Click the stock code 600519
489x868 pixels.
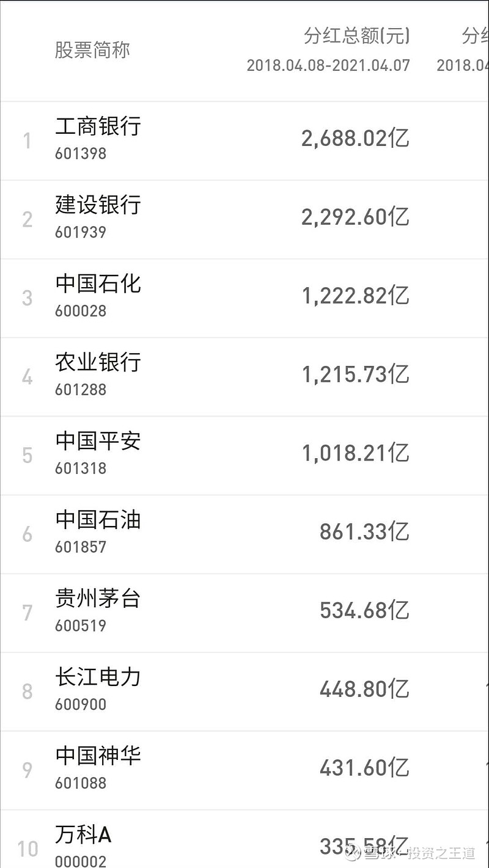coord(81,625)
